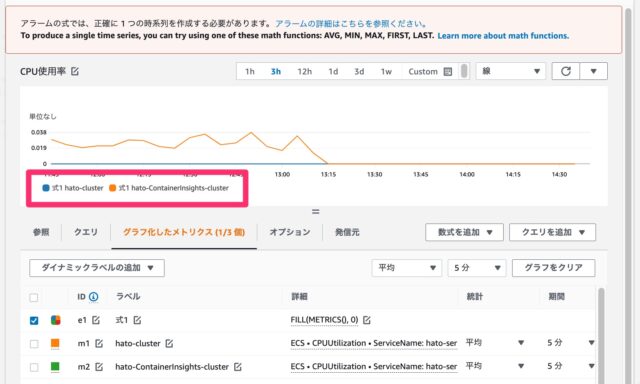Open the 線 graph type dropdown

(511, 71)
